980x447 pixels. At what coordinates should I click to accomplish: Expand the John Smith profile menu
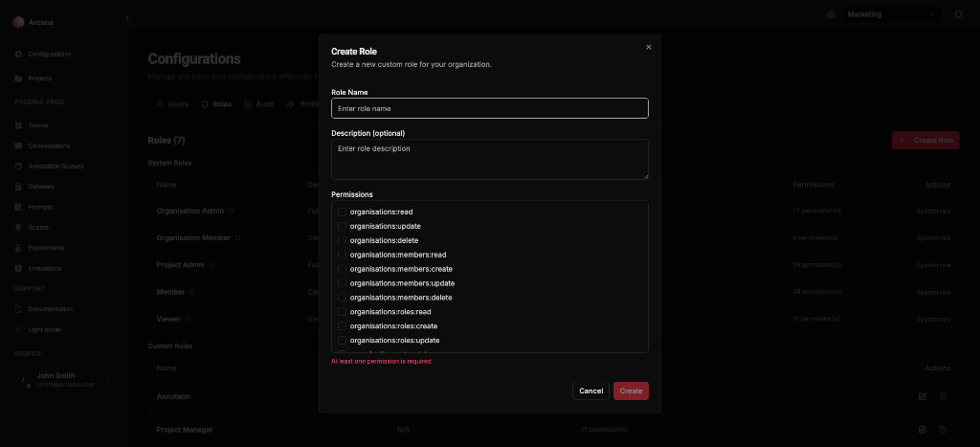tap(108, 379)
